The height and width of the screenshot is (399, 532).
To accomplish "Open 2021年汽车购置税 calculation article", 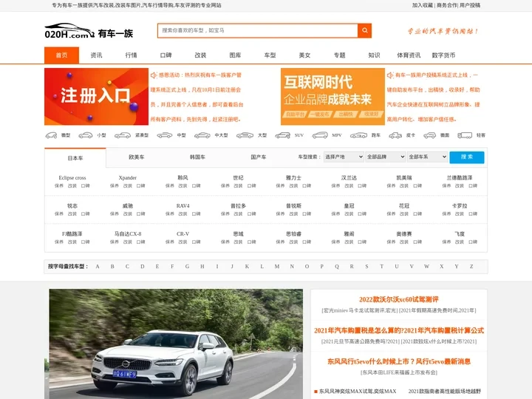I will (x=399, y=330).
